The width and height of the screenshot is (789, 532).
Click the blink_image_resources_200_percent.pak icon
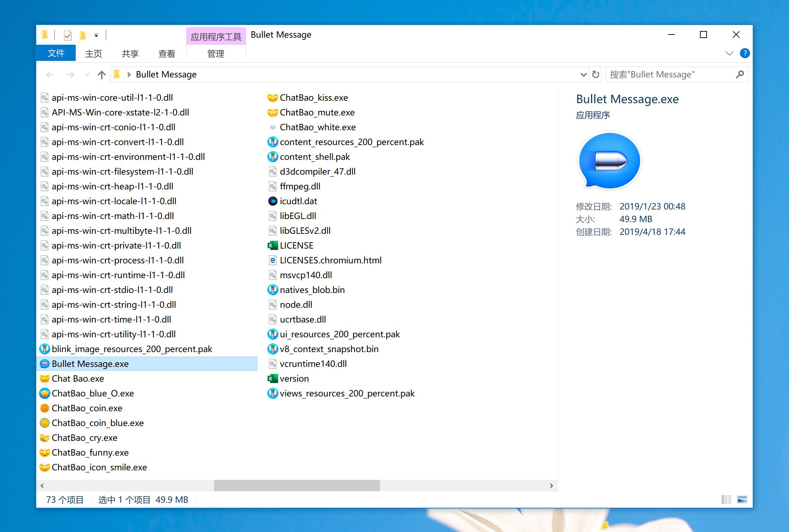[45, 349]
